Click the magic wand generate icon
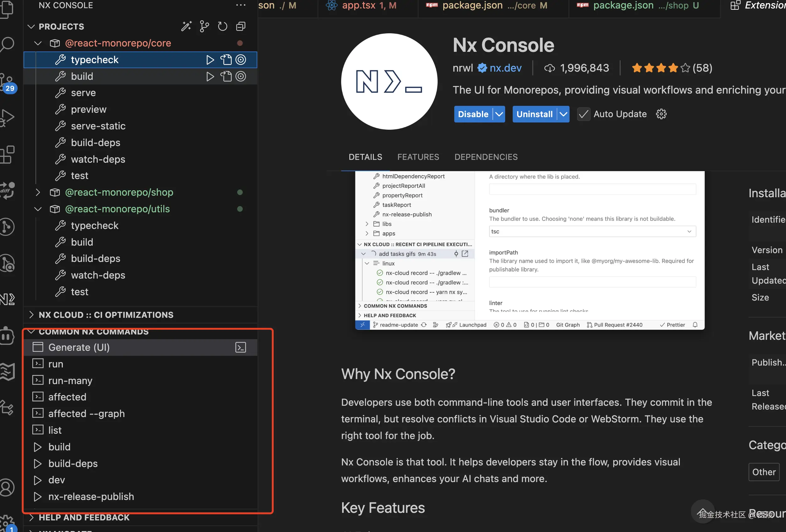Viewport: 786px width, 532px height. [x=186, y=26]
